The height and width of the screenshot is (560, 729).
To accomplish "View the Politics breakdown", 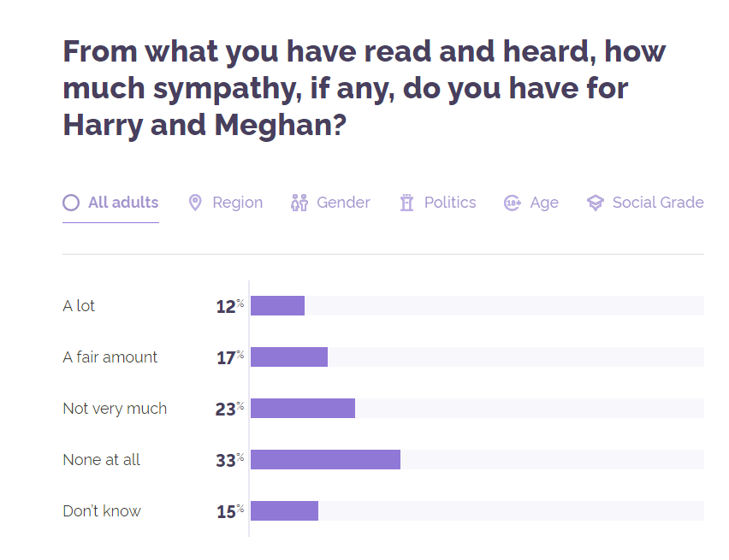I will click(450, 203).
